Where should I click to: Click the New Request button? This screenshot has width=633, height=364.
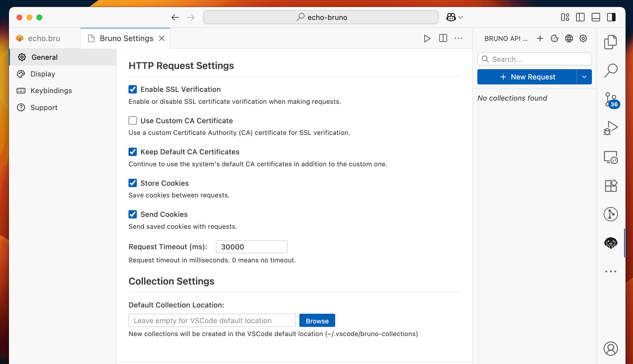tap(528, 77)
